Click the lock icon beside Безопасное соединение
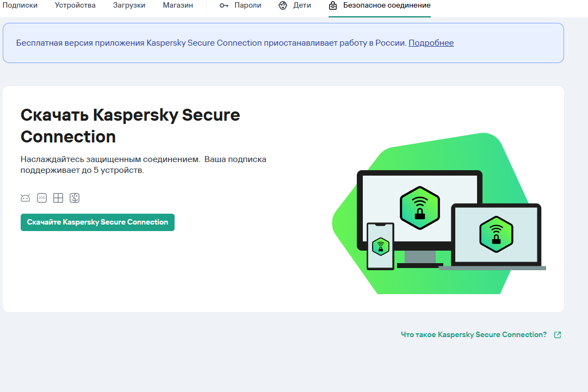Viewport: 588px width, 392px height. coord(333,5)
